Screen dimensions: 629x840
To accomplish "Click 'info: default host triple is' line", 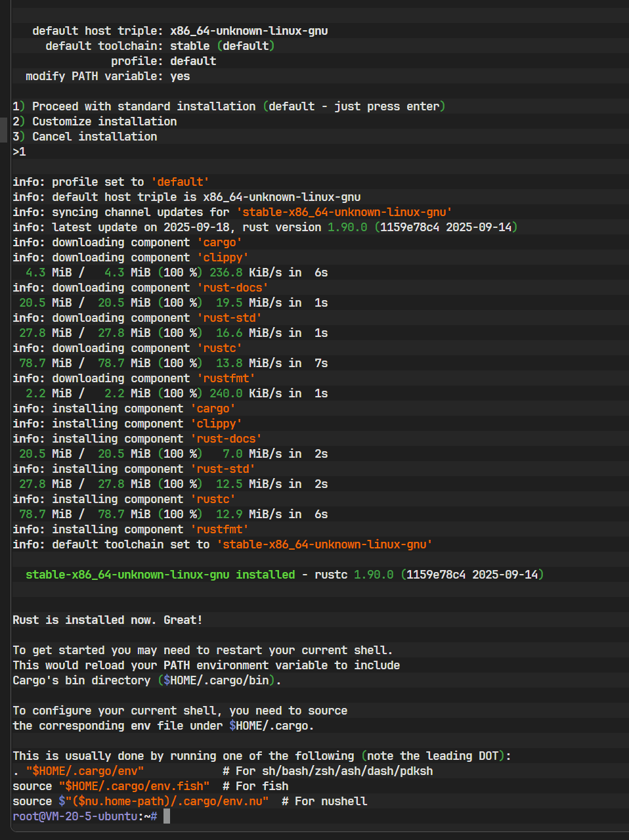I will click(186, 197).
